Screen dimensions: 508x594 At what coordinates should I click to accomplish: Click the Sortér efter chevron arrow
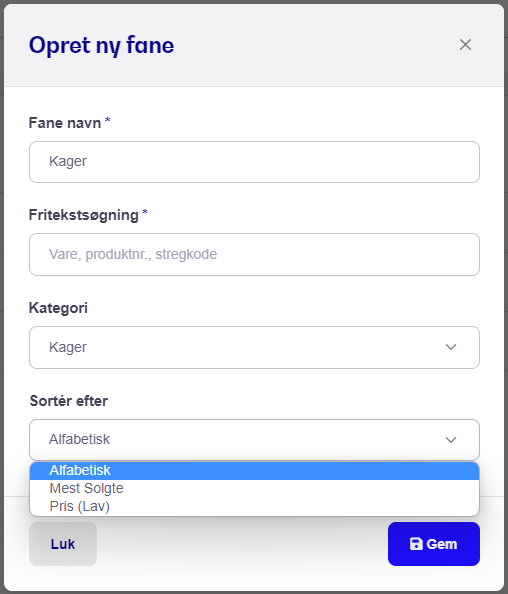451,440
